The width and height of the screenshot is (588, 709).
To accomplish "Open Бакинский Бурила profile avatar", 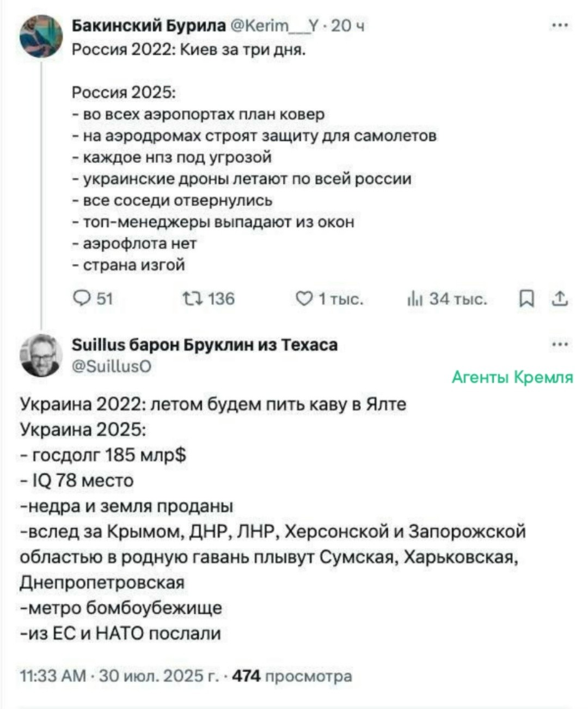I will pos(41,36).
